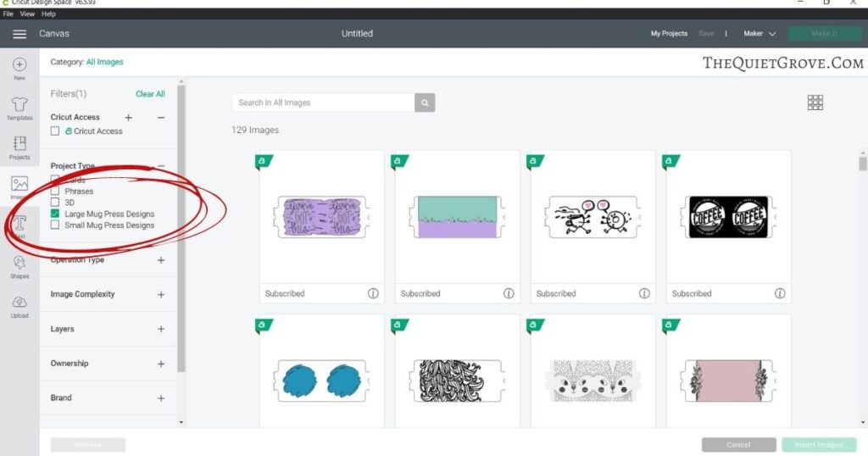Select the running coffee cup mug design
This screenshot has height=456, width=868.
pyautogui.click(x=593, y=217)
